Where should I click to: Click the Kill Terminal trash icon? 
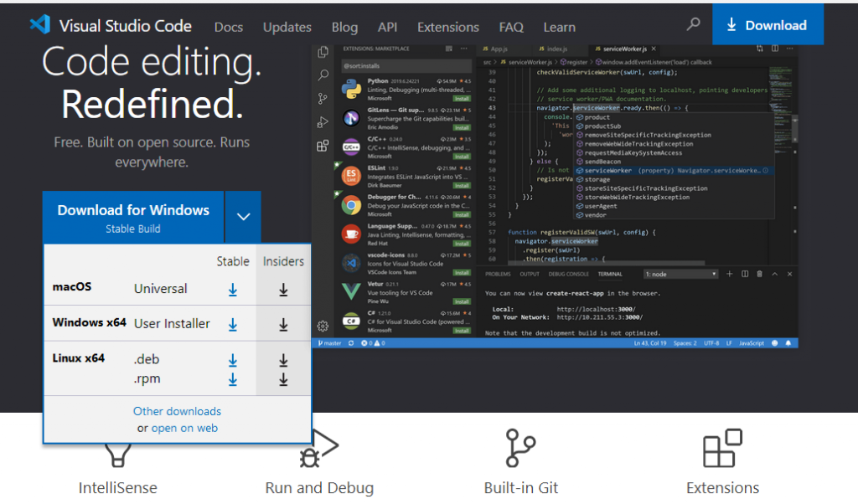[759, 274]
